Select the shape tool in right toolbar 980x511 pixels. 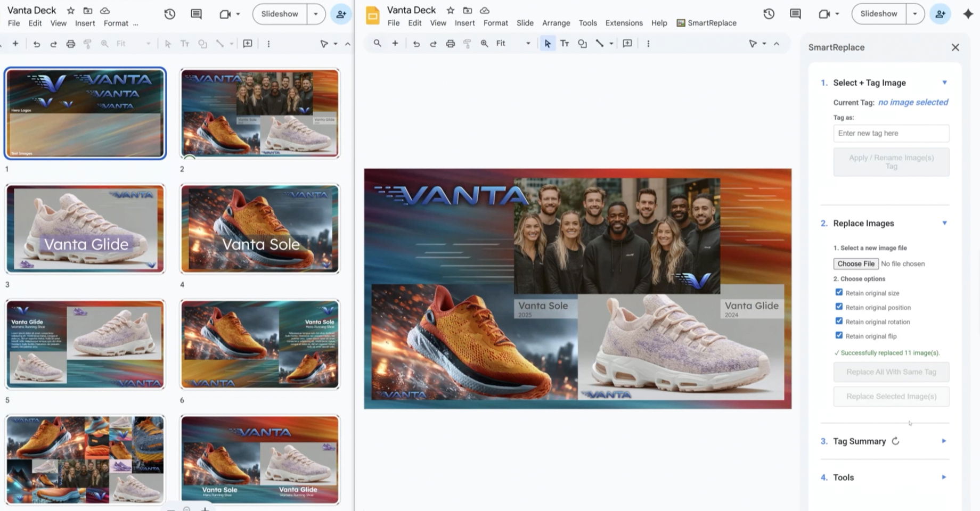(582, 44)
